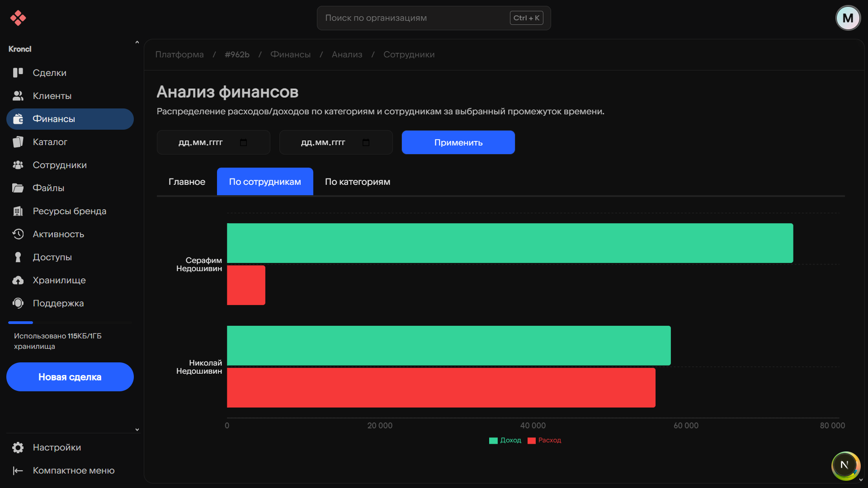Open Хранилище cloud upload icon

(18, 280)
